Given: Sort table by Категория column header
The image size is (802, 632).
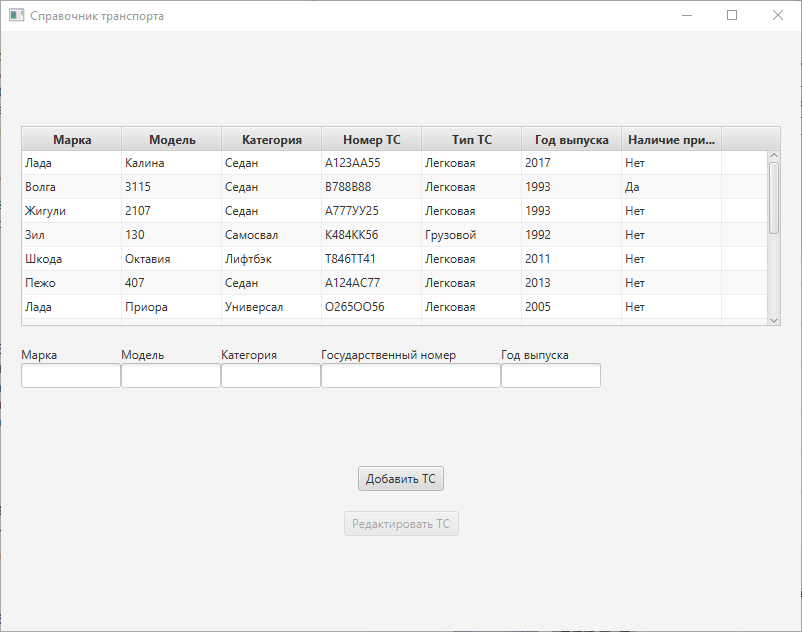Looking at the screenshot, I should tap(270, 139).
